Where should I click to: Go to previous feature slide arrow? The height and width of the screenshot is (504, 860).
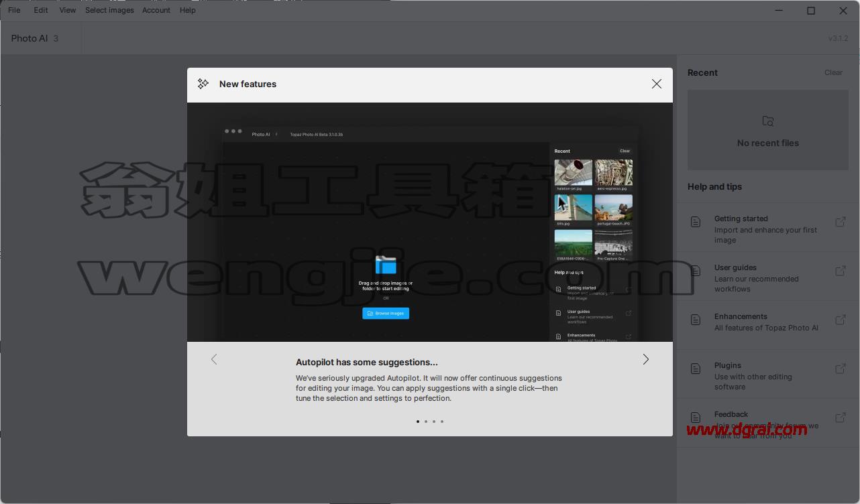(214, 359)
